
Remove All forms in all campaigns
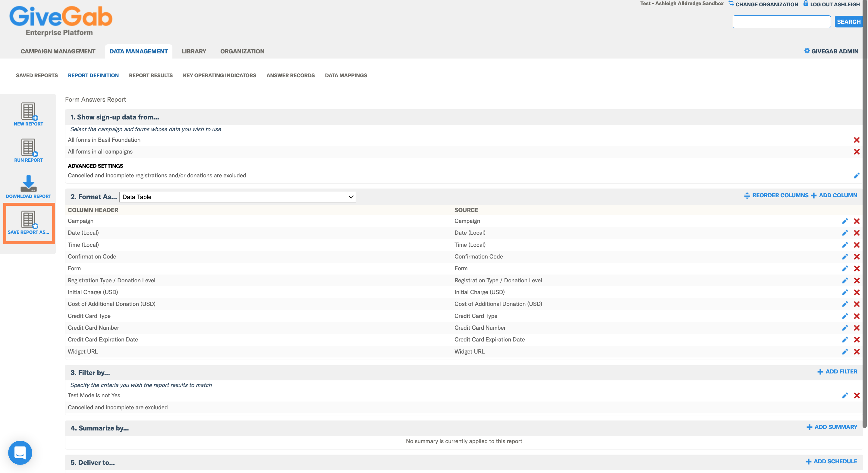point(857,152)
